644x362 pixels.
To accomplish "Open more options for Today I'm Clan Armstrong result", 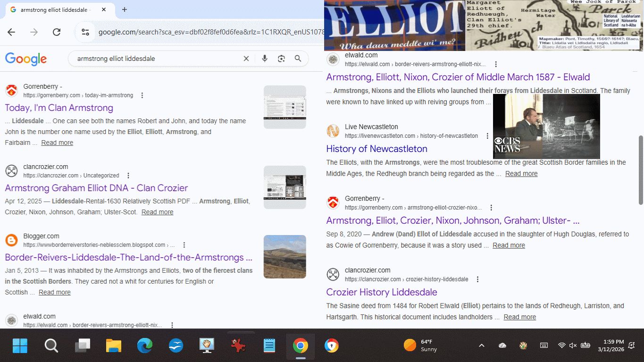I will (x=142, y=95).
